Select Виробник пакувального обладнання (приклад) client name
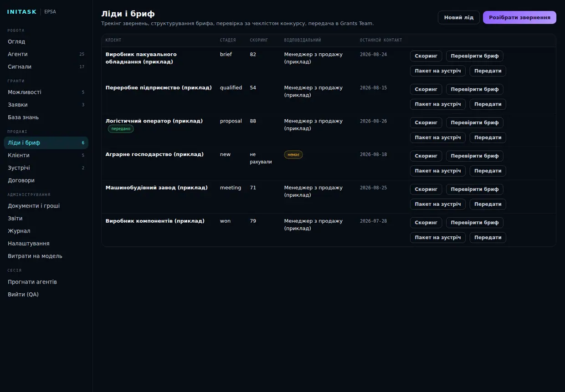565x392 pixels. 141,58
